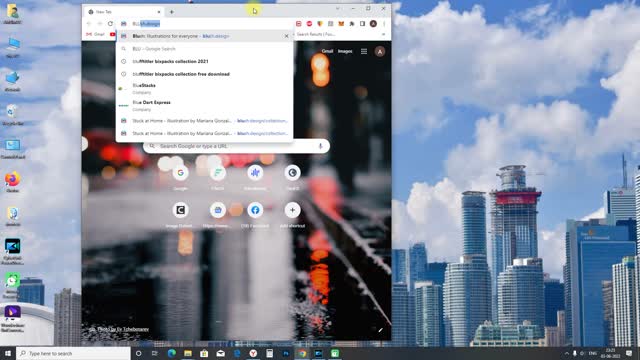Screen dimensions: 640x360
Task: Open Task View in the taskbar
Action: pyautogui.click(x=155, y=353)
